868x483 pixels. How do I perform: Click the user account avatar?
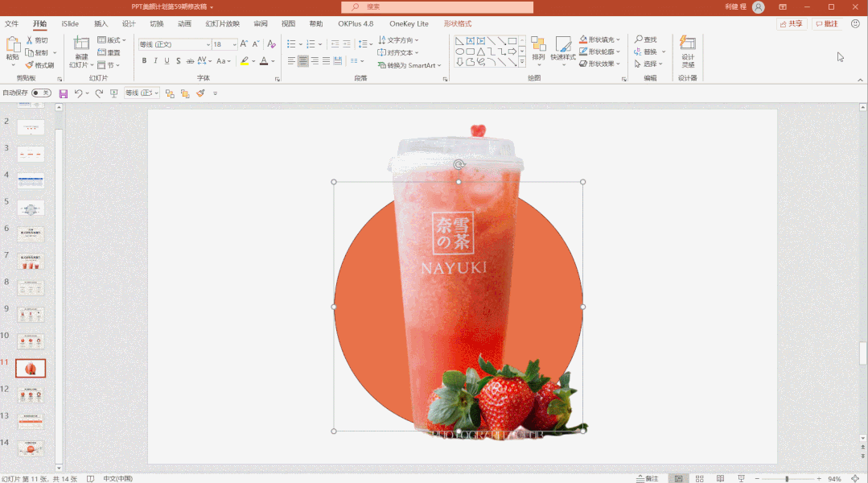[x=759, y=7]
